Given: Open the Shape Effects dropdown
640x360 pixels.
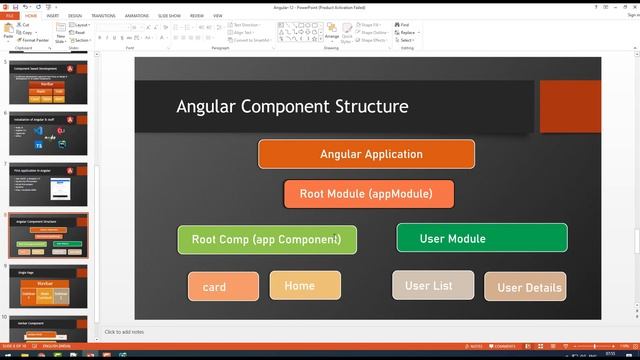Looking at the screenshot, I should coord(371,40).
